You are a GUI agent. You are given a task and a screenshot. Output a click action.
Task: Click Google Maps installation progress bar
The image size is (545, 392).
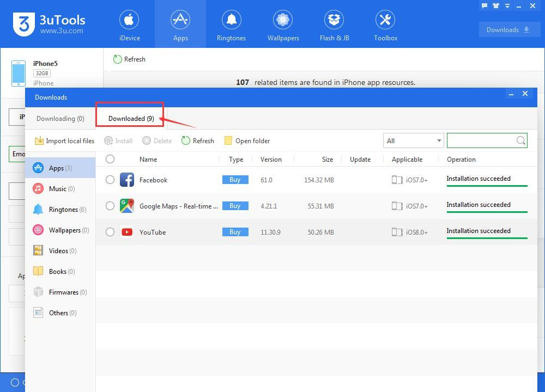[x=487, y=212]
